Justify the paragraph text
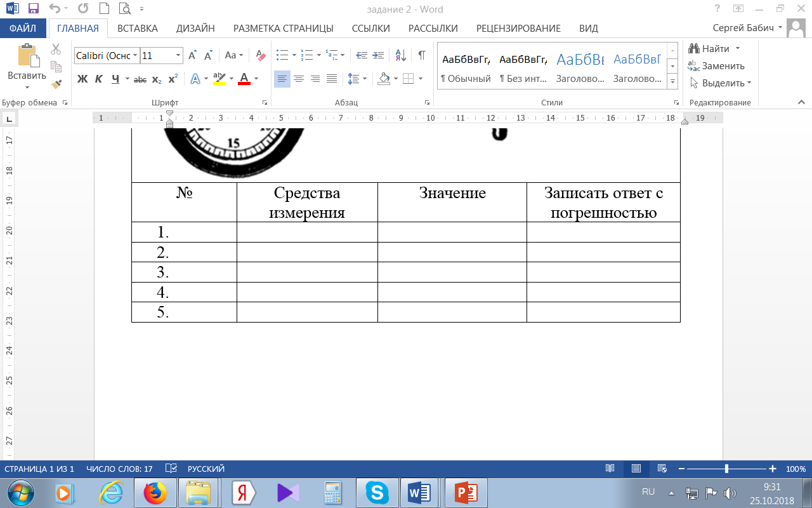Viewport: 812px width, 508px height. [x=331, y=79]
